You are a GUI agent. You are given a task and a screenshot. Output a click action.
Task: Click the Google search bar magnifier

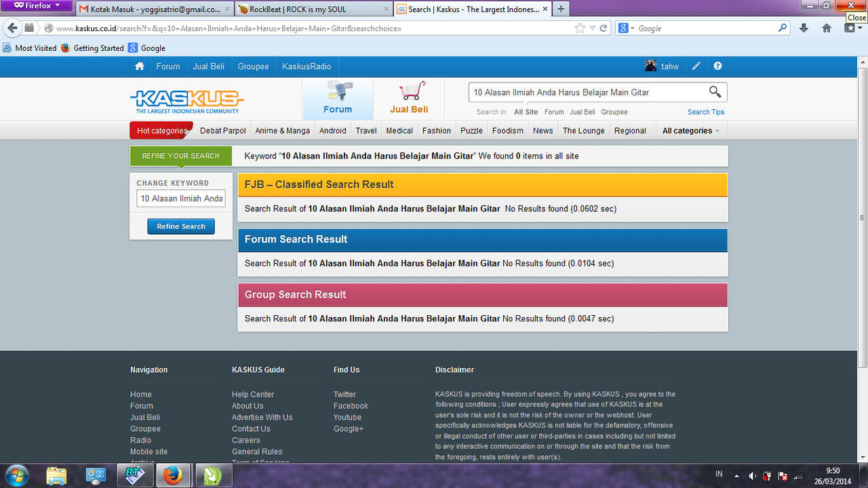click(783, 28)
